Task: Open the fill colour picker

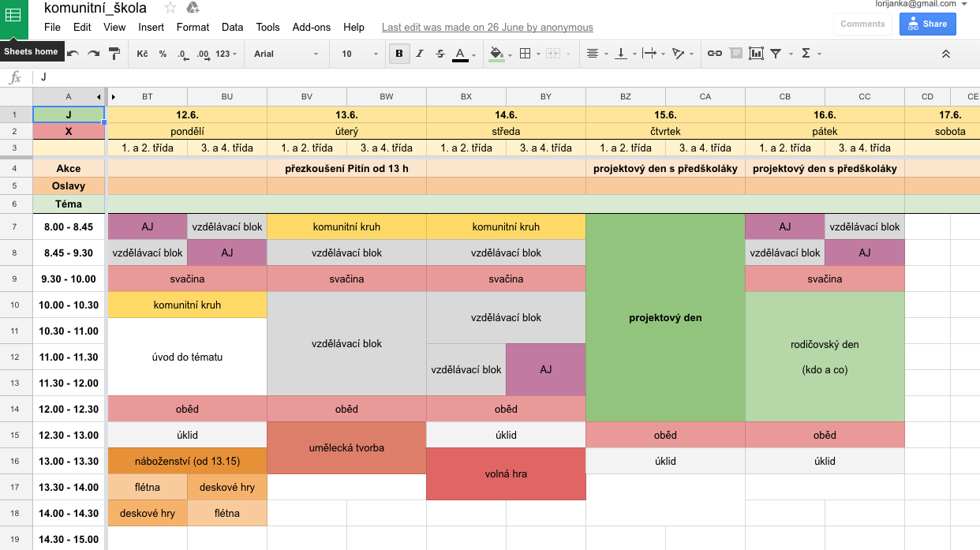Action: (x=500, y=54)
